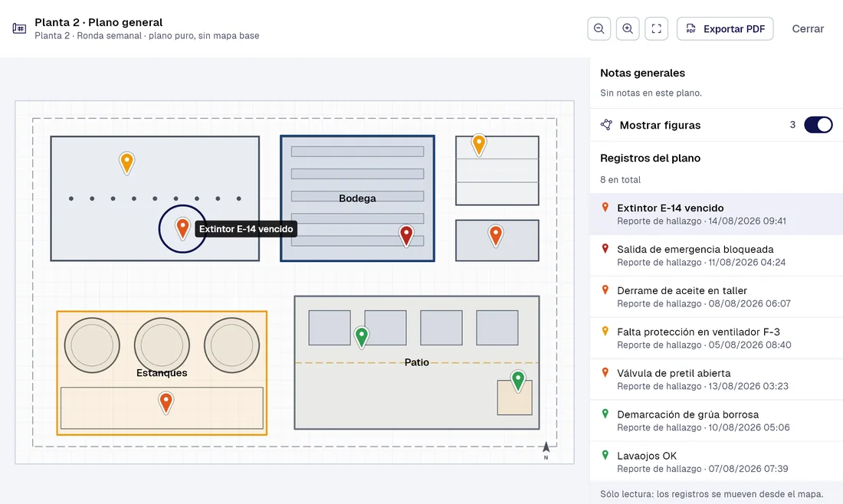Click the orange pin in the Estanques area
This screenshot has width=843, height=504.
pos(166,402)
